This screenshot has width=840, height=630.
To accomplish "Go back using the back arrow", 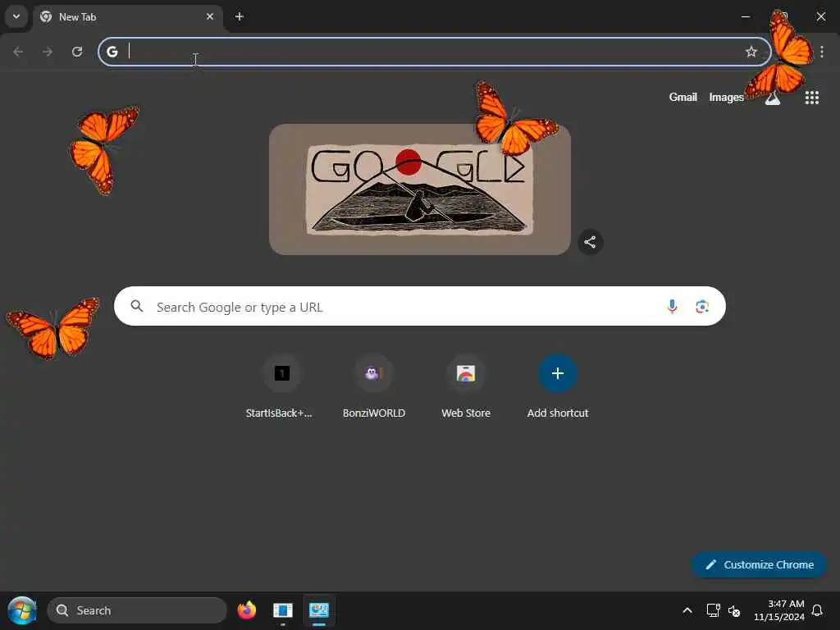I will tap(18, 52).
